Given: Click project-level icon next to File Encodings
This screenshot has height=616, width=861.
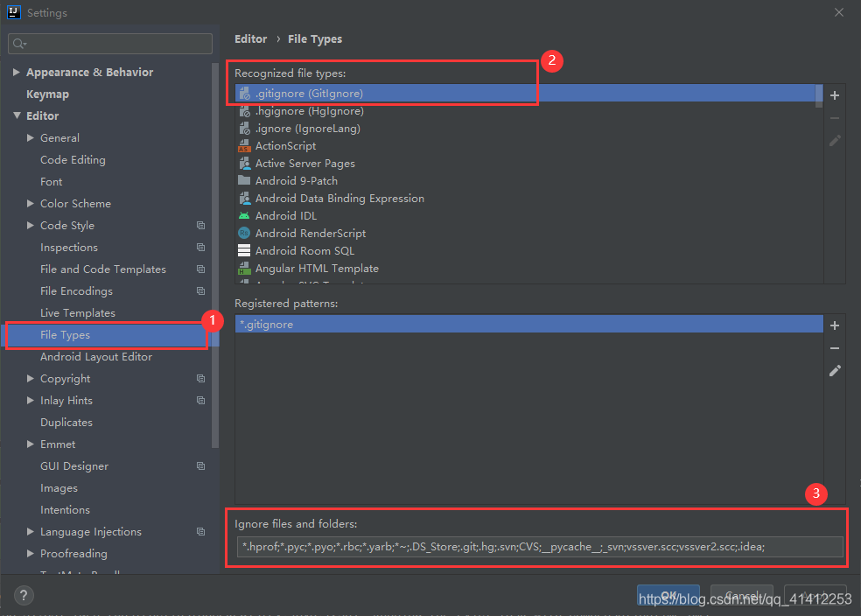Looking at the screenshot, I should coord(201,291).
